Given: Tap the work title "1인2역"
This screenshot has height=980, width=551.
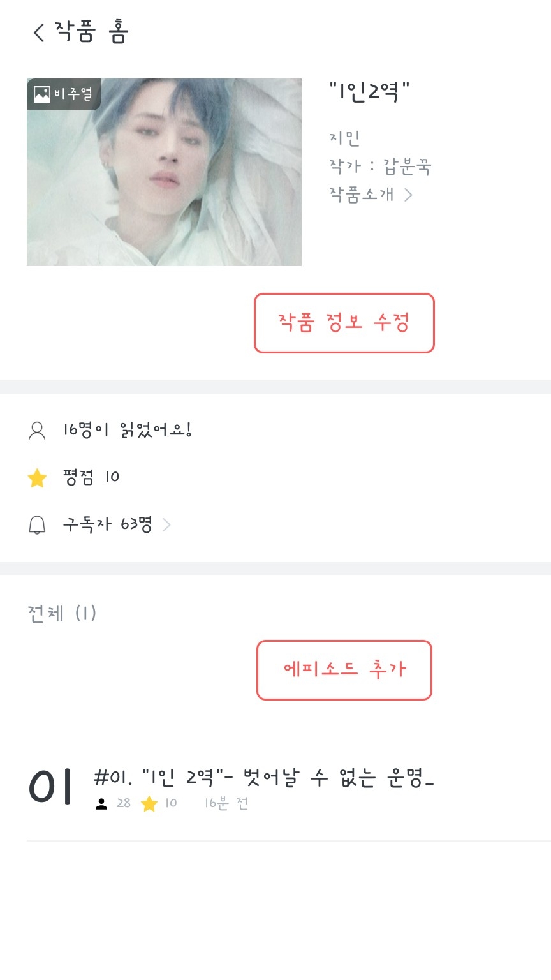Looking at the screenshot, I should pyautogui.click(x=369, y=93).
